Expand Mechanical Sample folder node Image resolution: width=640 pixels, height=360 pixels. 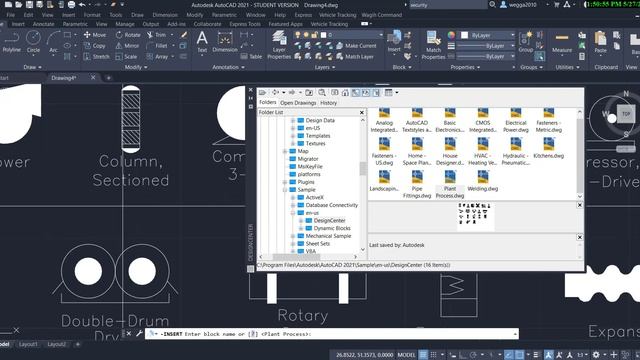coord(293,236)
